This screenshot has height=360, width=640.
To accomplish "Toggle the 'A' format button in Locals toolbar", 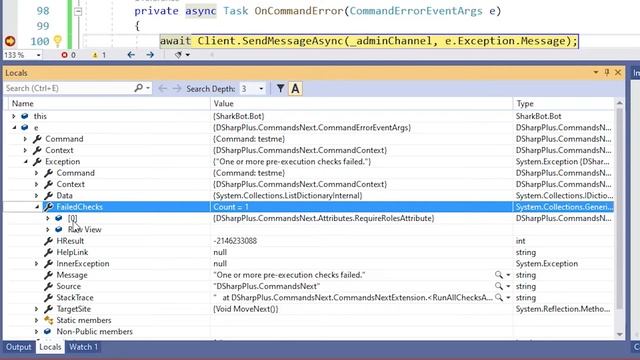I will 295,89.
